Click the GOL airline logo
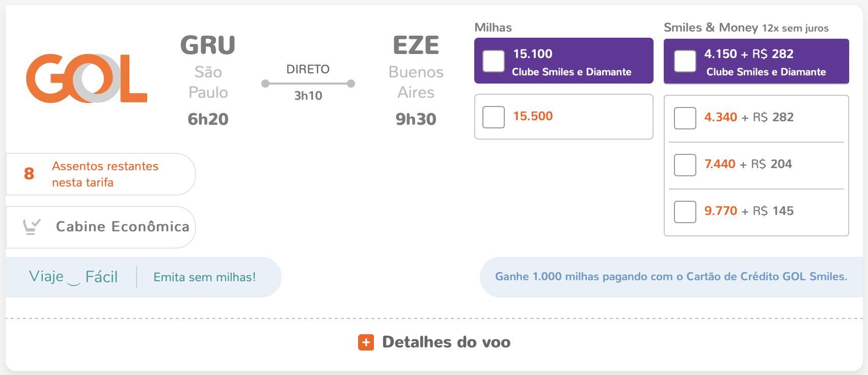This screenshot has height=375, width=868. click(87, 78)
